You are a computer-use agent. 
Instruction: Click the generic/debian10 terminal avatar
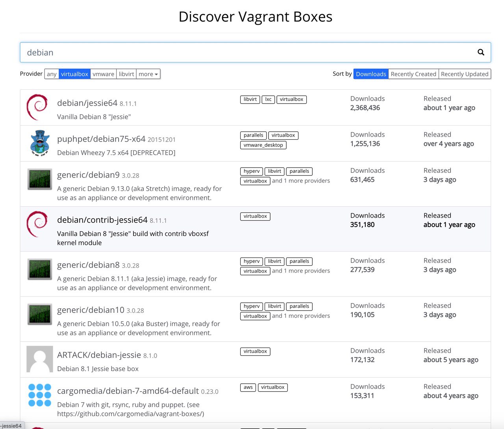39,314
